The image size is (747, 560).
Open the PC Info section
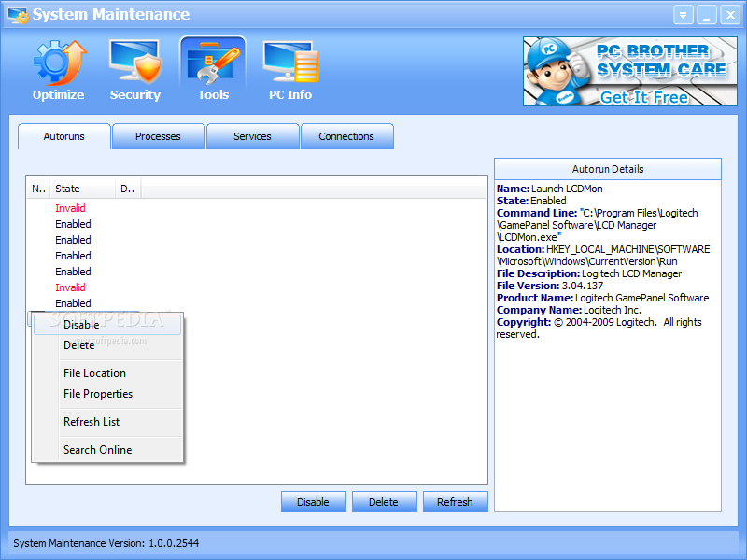[290, 71]
